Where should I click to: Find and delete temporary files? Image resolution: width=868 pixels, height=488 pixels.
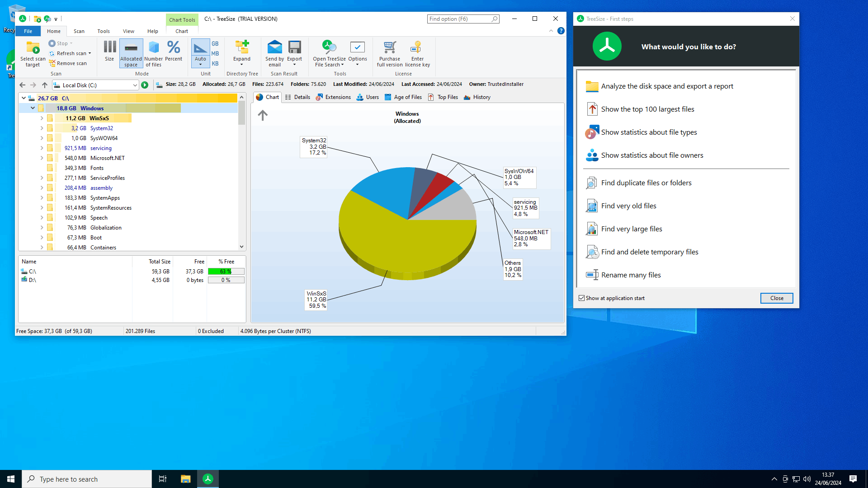642,252
